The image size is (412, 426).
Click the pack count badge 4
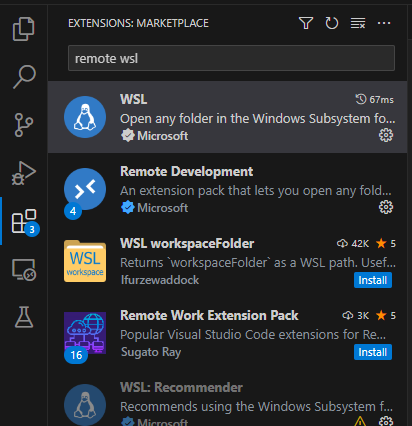click(73, 211)
